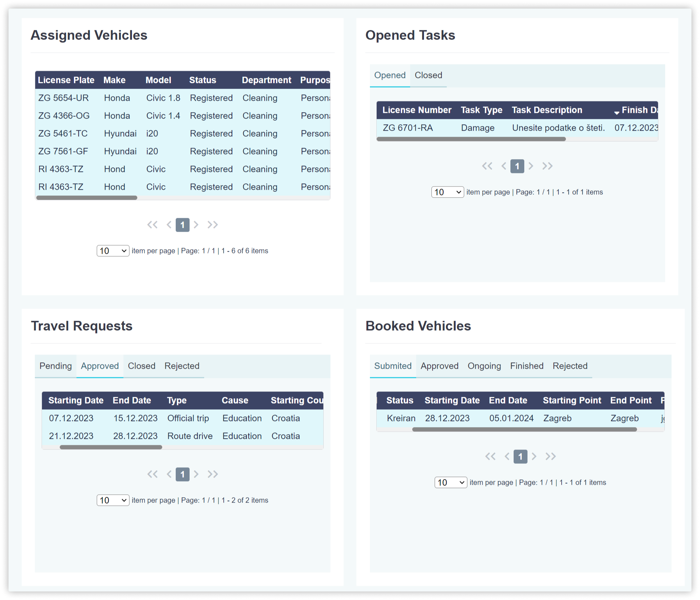This screenshot has width=700, height=600.
Task: Click next page arrow in Booked Vehicles pager
Action: pyautogui.click(x=534, y=457)
